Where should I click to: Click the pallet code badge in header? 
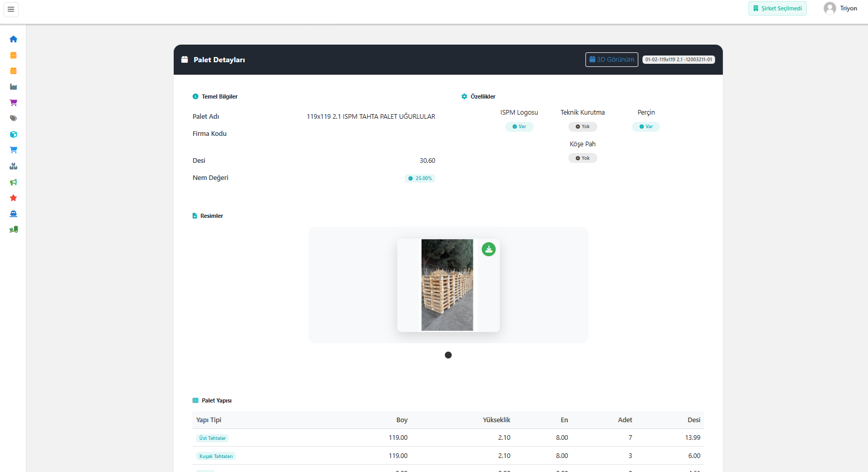[x=678, y=60]
